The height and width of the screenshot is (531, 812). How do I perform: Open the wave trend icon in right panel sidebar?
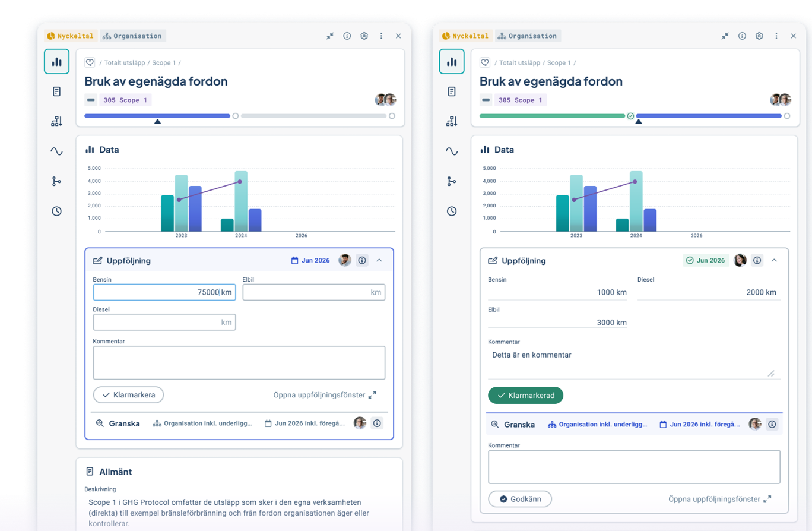(x=452, y=151)
